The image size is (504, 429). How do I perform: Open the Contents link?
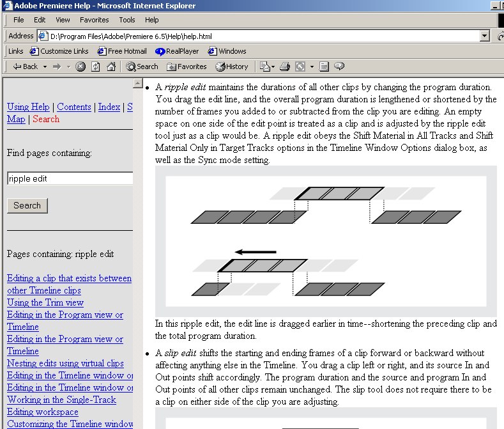(74, 107)
